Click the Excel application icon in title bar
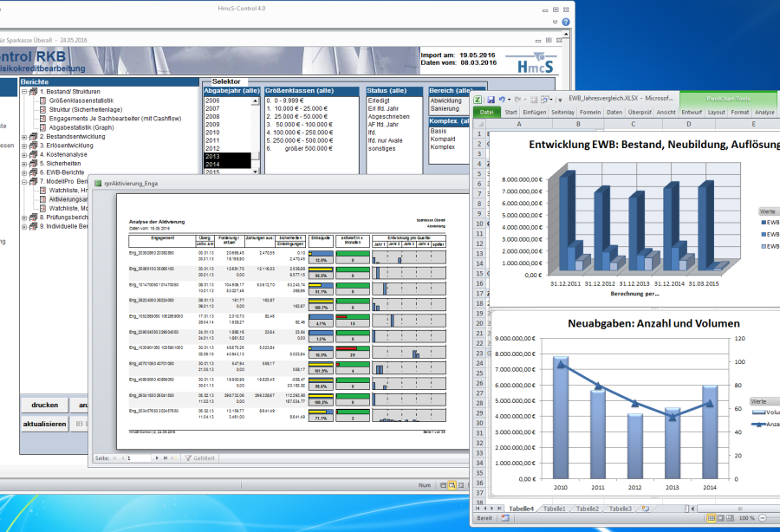This screenshot has height=532, width=780. tap(478, 99)
